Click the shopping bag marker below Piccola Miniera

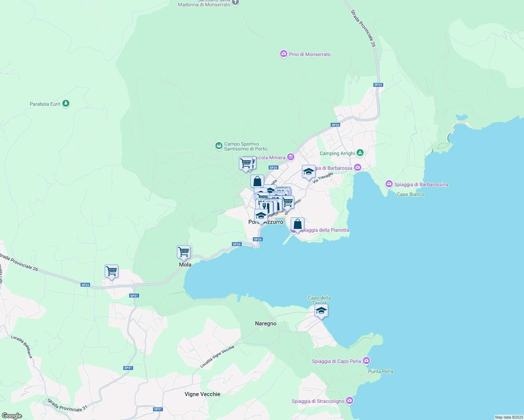pyautogui.click(x=257, y=182)
